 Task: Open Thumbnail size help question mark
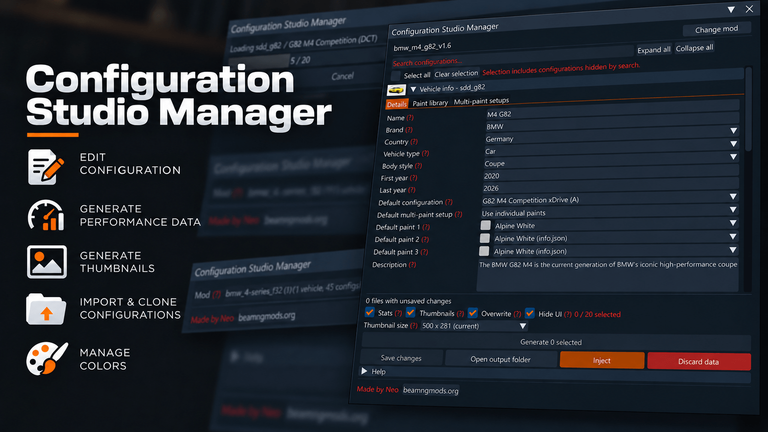pos(413,325)
